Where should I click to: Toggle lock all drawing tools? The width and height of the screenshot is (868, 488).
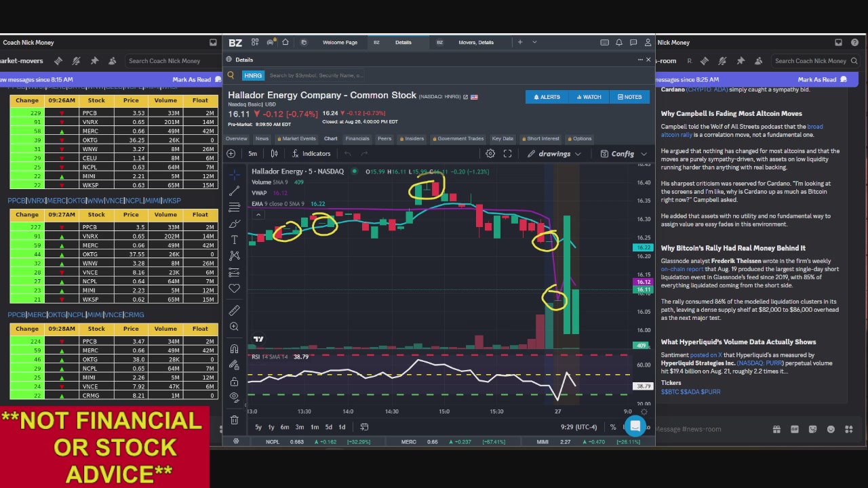[x=235, y=382]
